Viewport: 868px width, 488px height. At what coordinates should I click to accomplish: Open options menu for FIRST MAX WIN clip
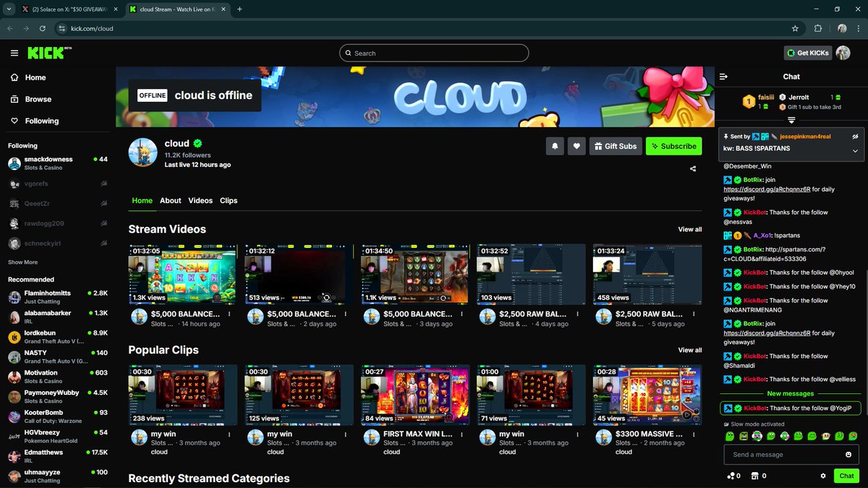click(x=461, y=435)
